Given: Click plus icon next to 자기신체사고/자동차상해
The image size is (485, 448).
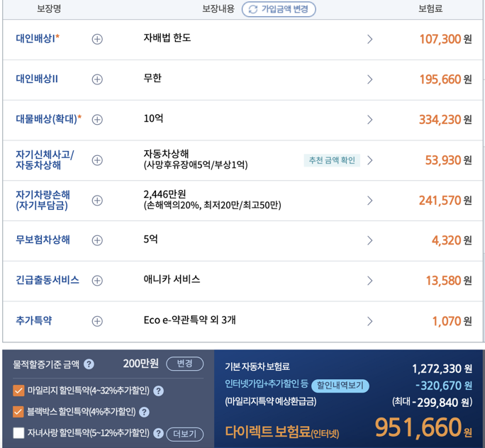Looking at the screenshot, I should coord(97,160).
